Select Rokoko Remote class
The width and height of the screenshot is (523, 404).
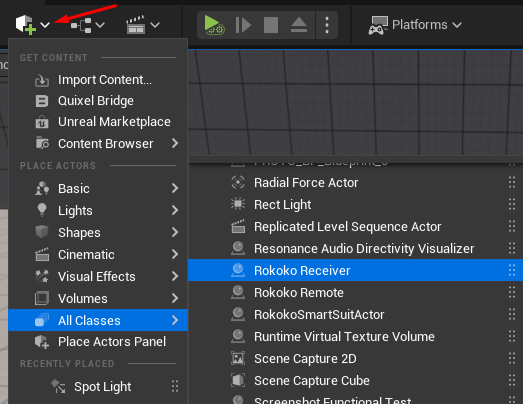tap(356, 293)
